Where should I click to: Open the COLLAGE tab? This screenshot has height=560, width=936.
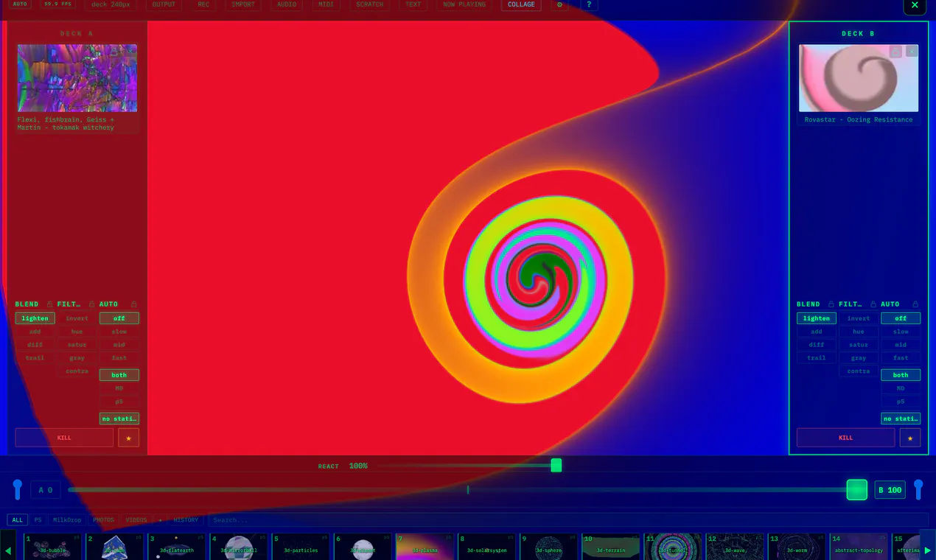pos(521,4)
